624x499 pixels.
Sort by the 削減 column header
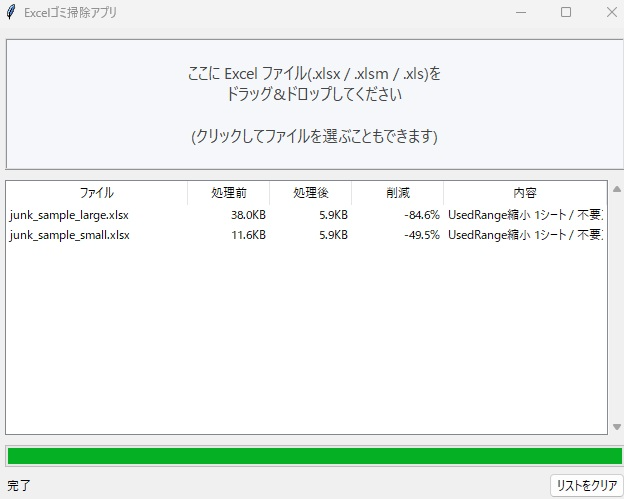(x=398, y=193)
